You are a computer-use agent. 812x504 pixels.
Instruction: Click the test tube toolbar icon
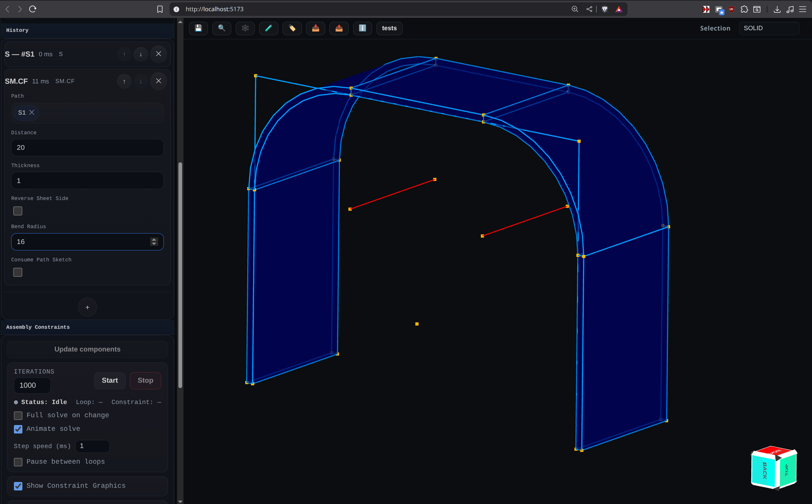pyautogui.click(x=269, y=28)
